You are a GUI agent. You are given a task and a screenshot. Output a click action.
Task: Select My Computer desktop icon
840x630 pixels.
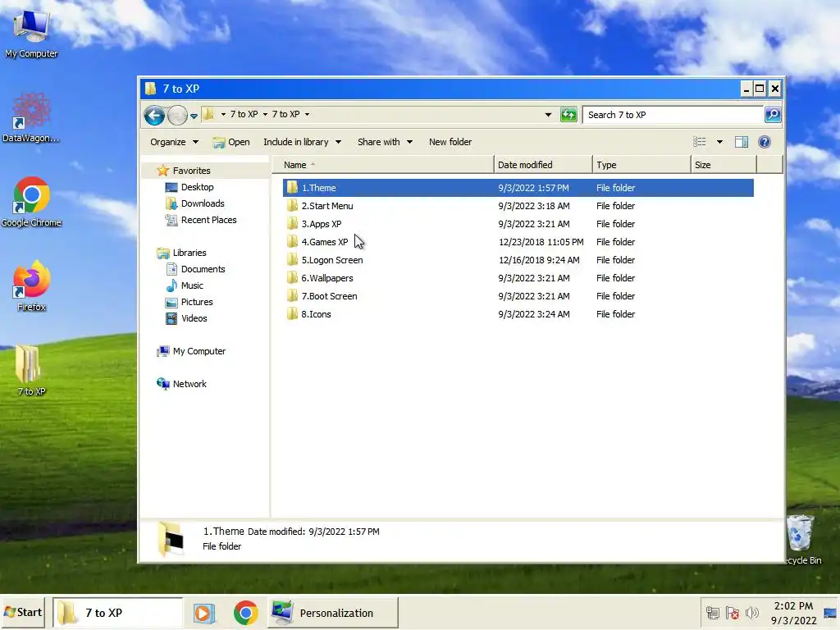click(31, 34)
